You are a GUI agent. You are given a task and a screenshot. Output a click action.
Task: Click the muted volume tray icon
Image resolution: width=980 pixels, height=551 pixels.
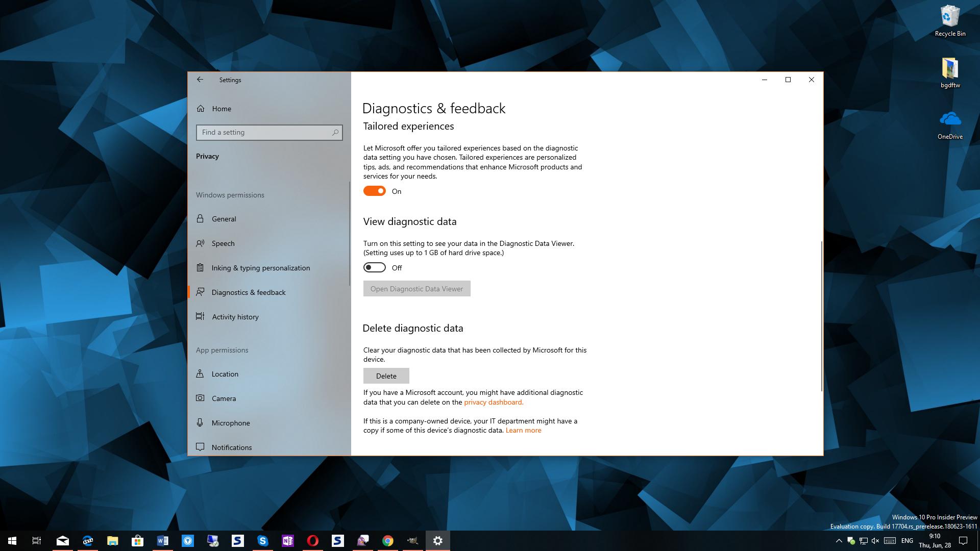tap(876, 541)
